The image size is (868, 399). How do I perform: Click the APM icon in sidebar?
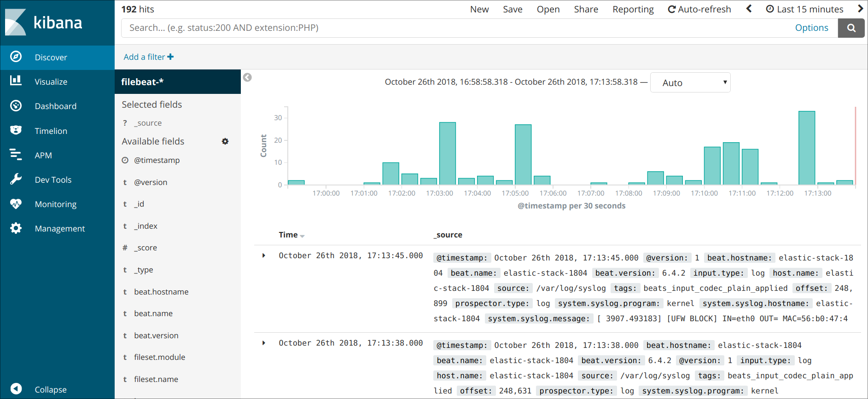point(16,155)
